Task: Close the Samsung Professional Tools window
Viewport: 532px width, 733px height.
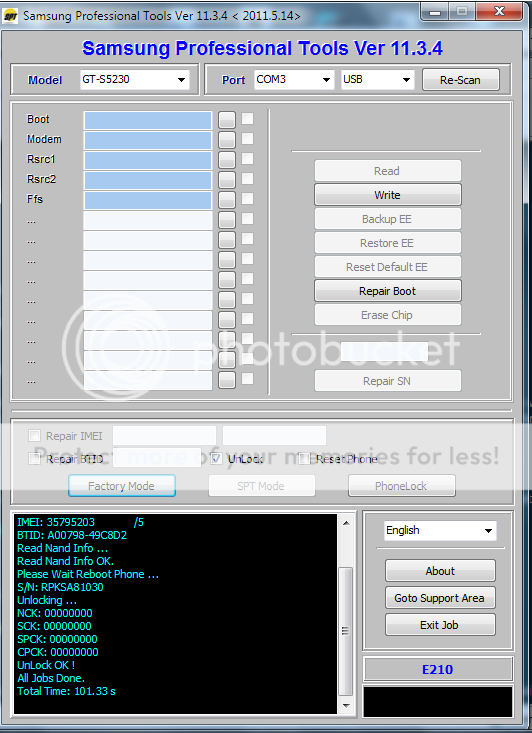Action: click(x=500, y=11)
